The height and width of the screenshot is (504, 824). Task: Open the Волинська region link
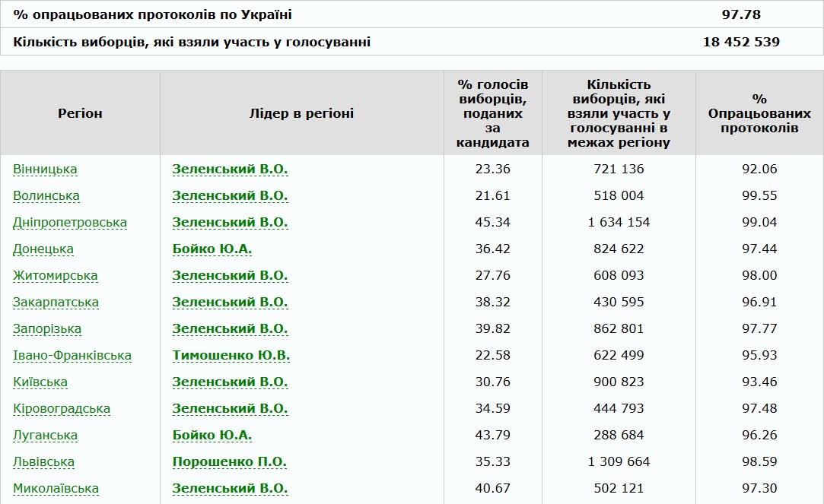(46, 196)
